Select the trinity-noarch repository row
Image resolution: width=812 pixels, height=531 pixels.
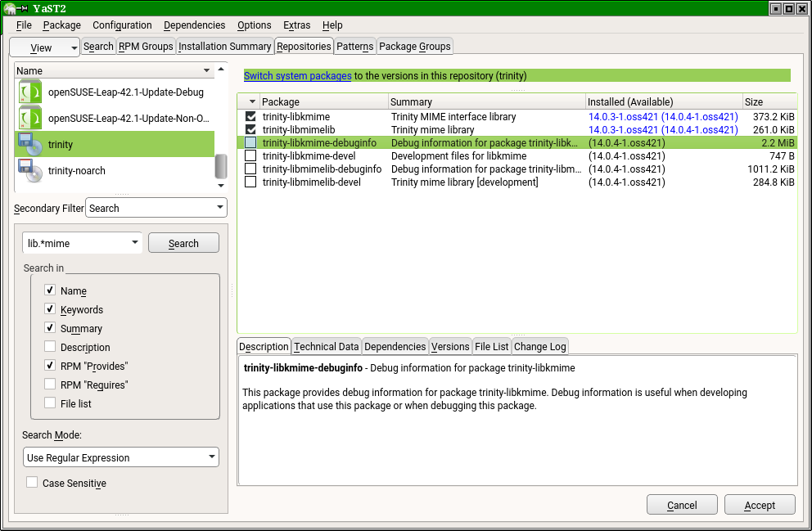[115, 171]
